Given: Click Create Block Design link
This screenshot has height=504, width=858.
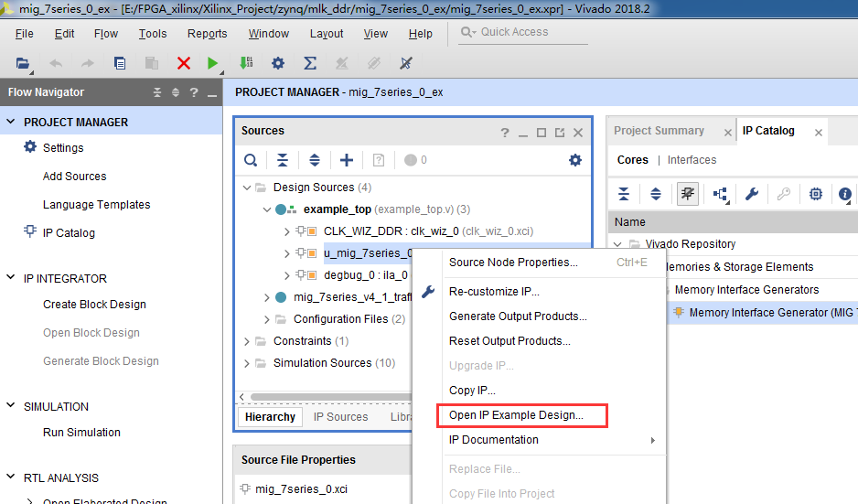Looking at the screenshot, I should 94,305.
